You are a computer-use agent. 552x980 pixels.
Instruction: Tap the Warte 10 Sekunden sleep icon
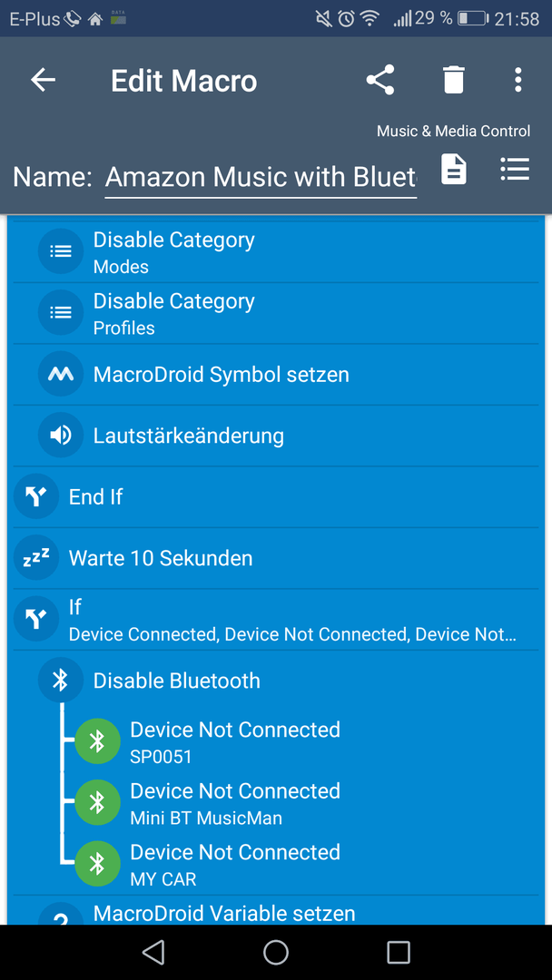click(x=36, y=558)
